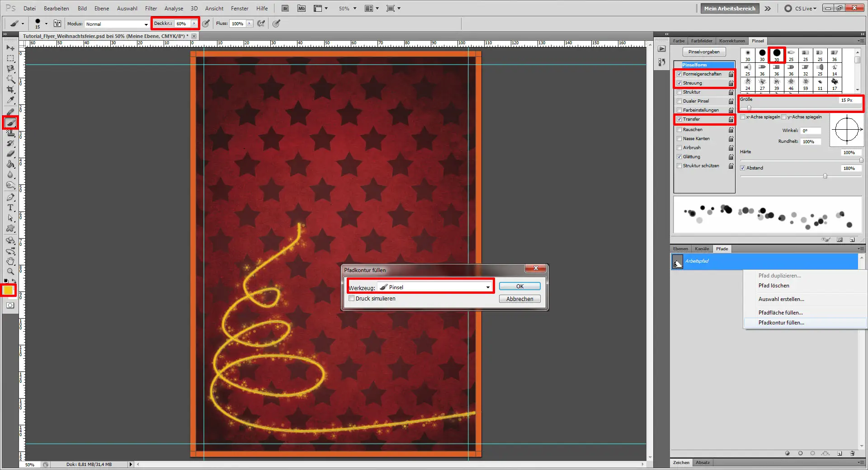Select the Eraser tool
The width and height of the screenshot is (868, 470).
click(10, 154)
